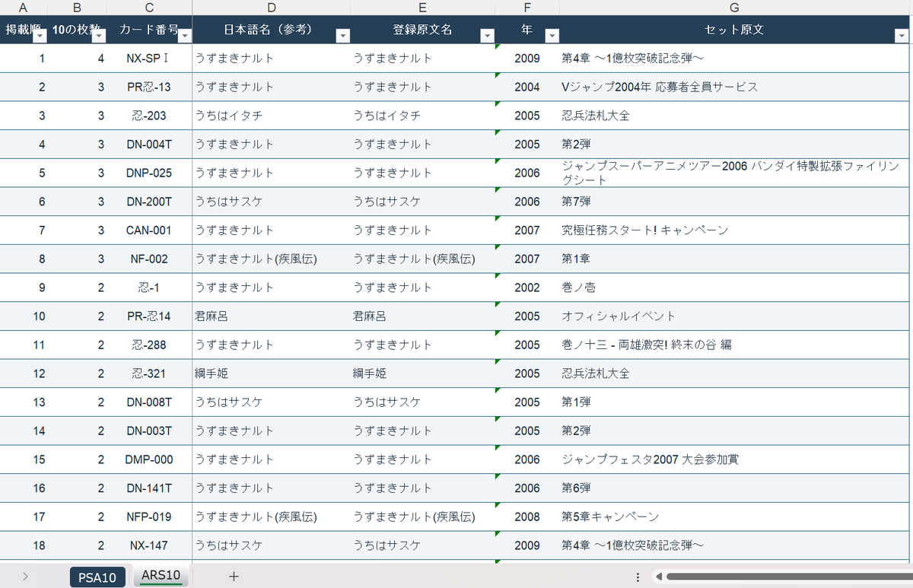
Task: Select cell with card number DN-004T
Action: click(149, 145)
